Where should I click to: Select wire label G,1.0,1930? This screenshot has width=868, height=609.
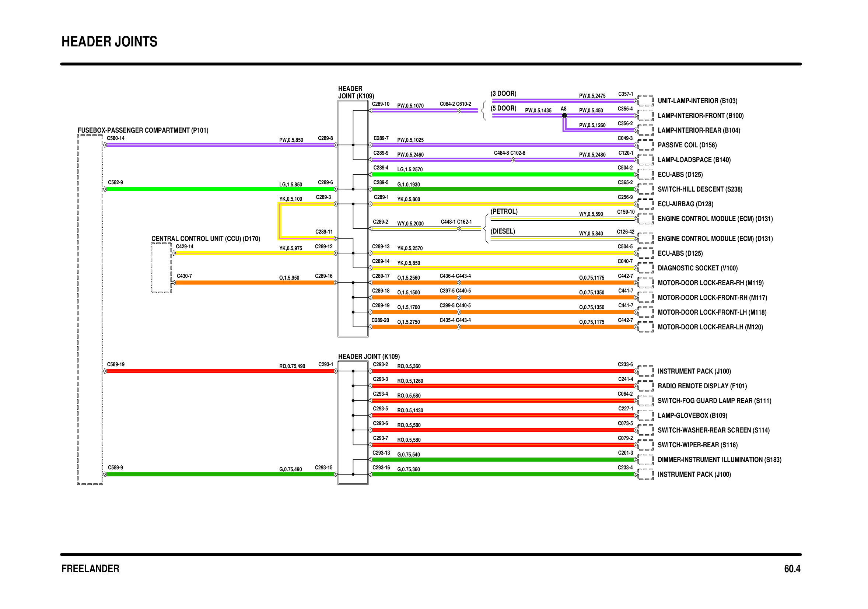408,185
